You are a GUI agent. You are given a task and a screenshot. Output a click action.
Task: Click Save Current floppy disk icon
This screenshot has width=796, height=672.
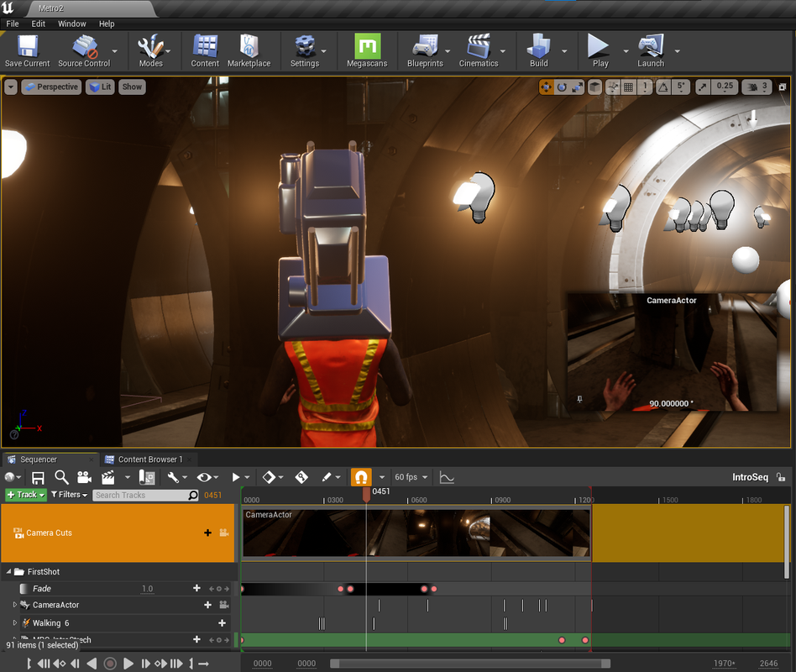(x=27, y=47)
